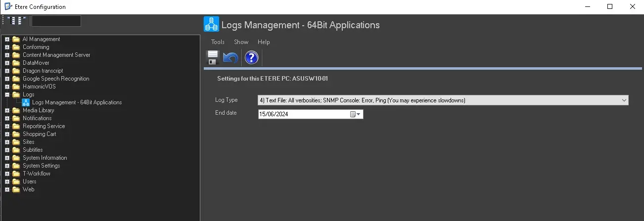Click the blue Undo arrow icon

[230, 58]
